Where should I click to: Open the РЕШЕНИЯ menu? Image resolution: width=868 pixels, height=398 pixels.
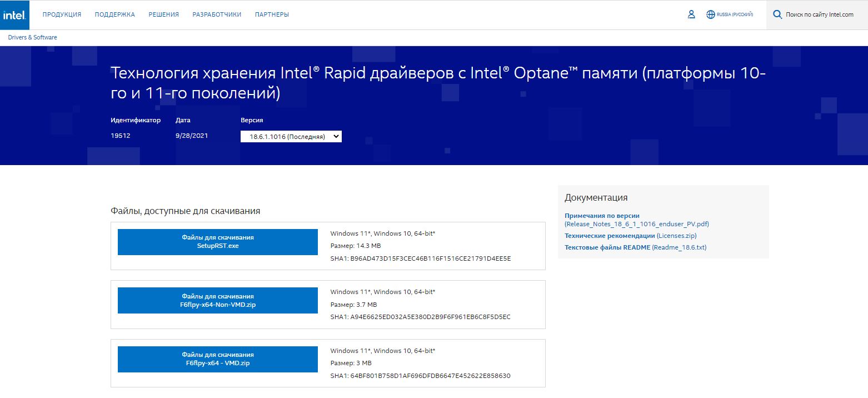(x=163, y=14)
